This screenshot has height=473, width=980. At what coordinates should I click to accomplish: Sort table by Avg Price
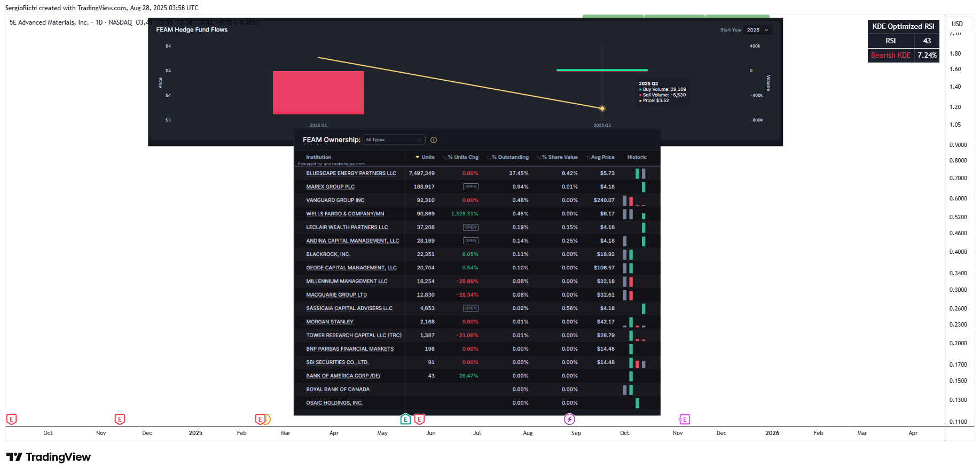(600, 157)
